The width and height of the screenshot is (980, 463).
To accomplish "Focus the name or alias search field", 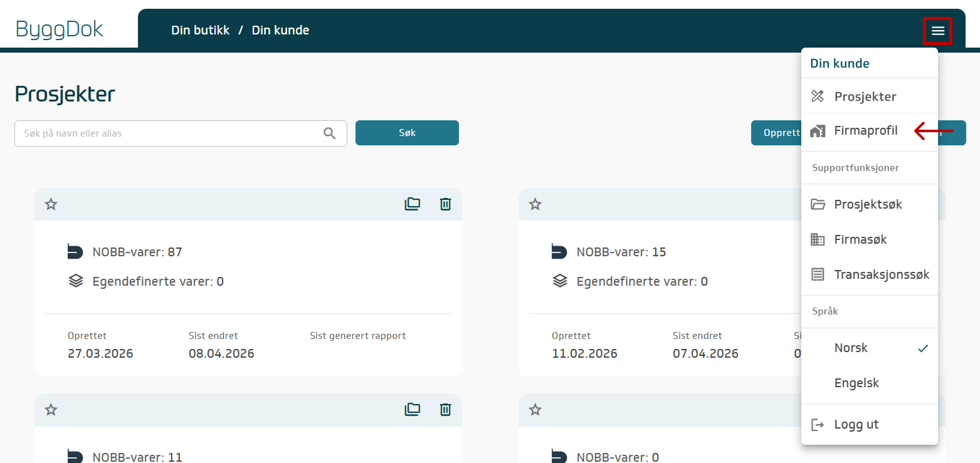I will click(167, 133).
